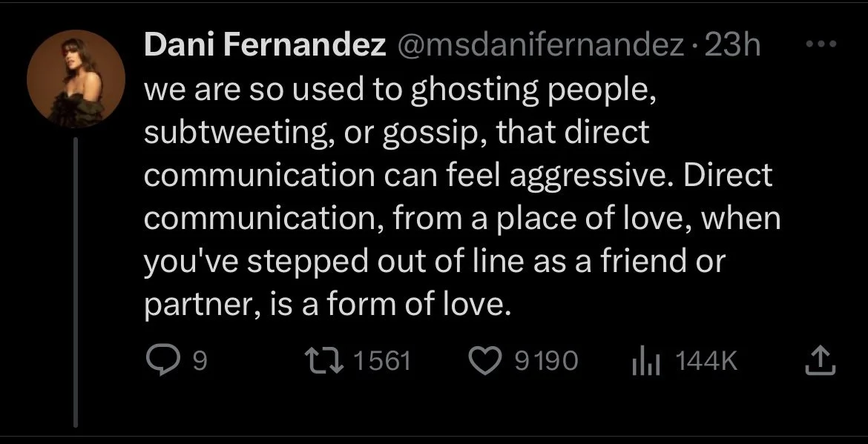Open view analytics bar chart icon
This screenshot has height=444, width=868.
tap(645, 361)
